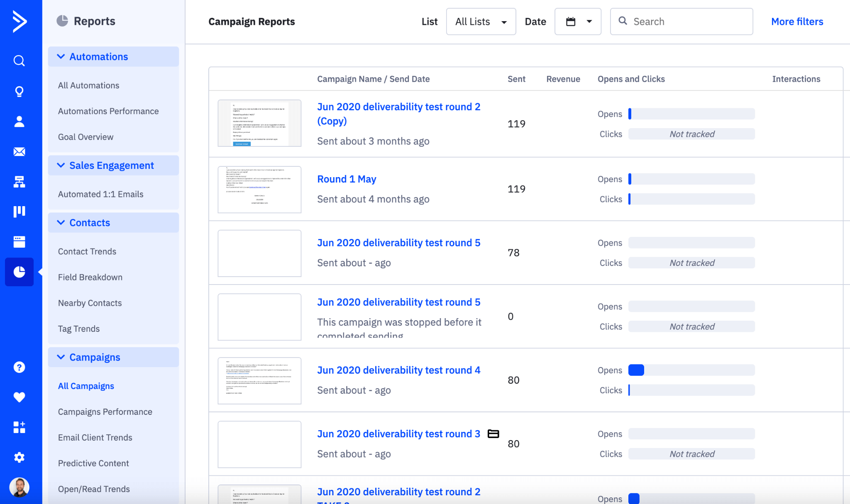This screenshot has width=850, height=504.
Task: Collapse the Contacts section
Action: click(113, 222)
